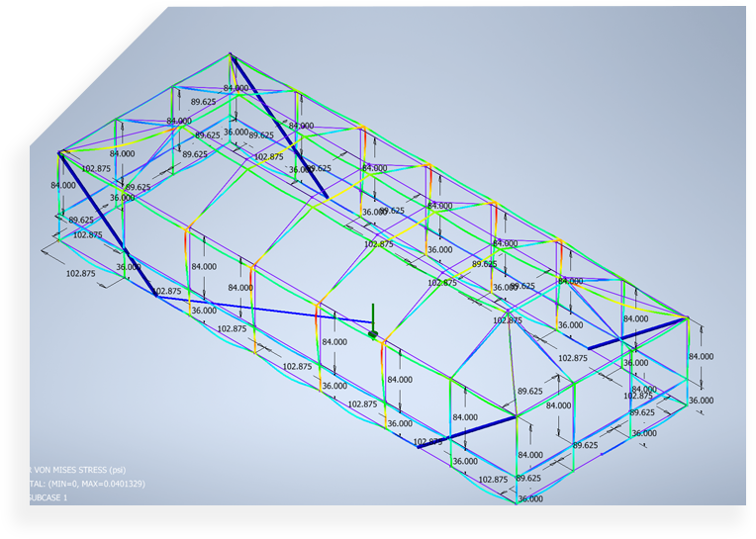Select the 84.000 dimension at far right edge
The image size is (756, 539).
pos(701,357)
